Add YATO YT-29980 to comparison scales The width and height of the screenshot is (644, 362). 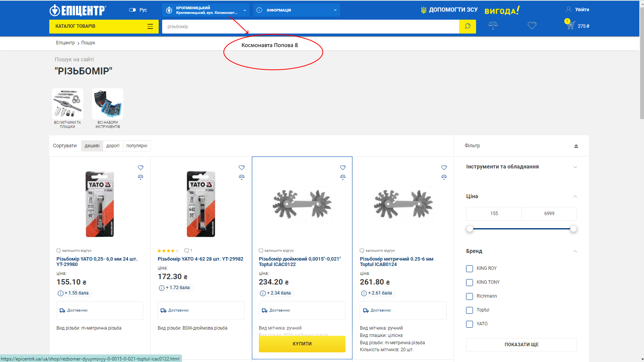(x=141, y=177)
